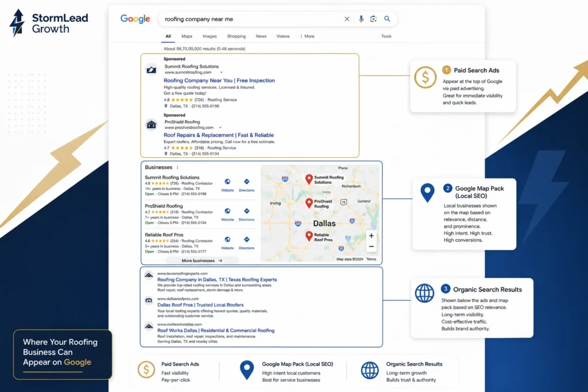588x392 pixels.
Task: Select Summit Roofing Solutions business listing name
Action: 172,178
